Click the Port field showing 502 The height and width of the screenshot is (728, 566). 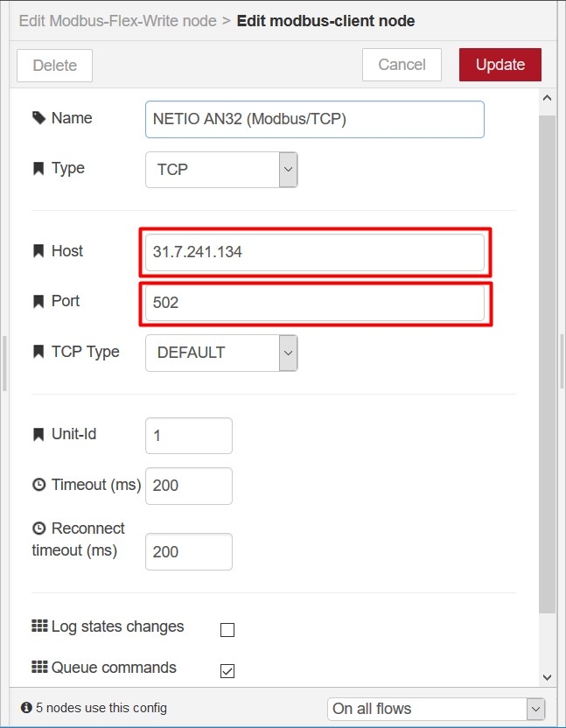[x=314, y=303]
